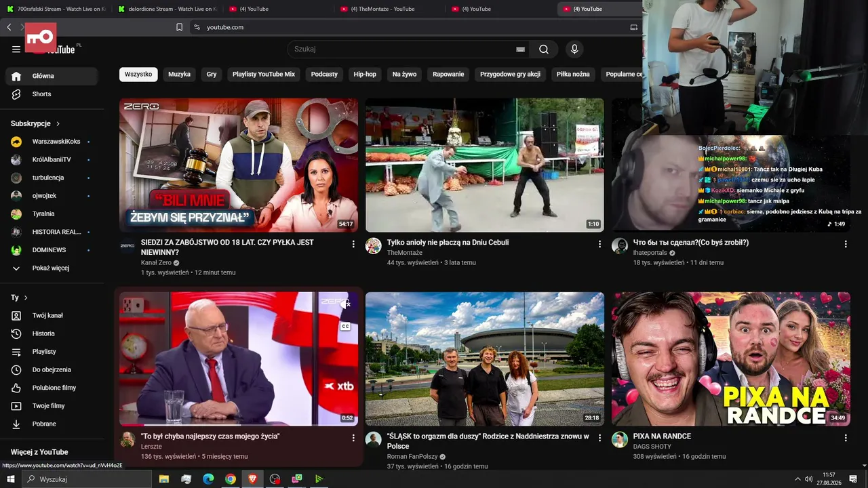Open Shorts in the sidebar
Screen dimensions: 868x488
pyautogui.click(x=52, y=94)
